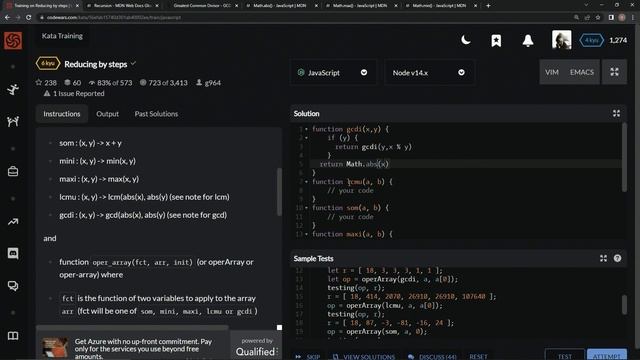Image resolution: width=640 pixels, height=360 pixels.
Task: Click the Sample Tests scrollbar
Action: coord(624,304)
